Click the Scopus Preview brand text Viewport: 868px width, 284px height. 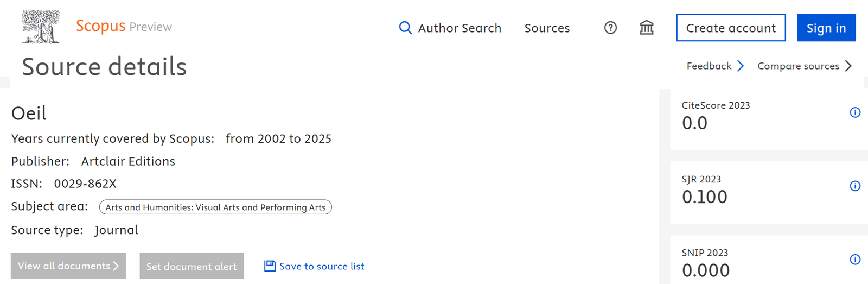124,26
